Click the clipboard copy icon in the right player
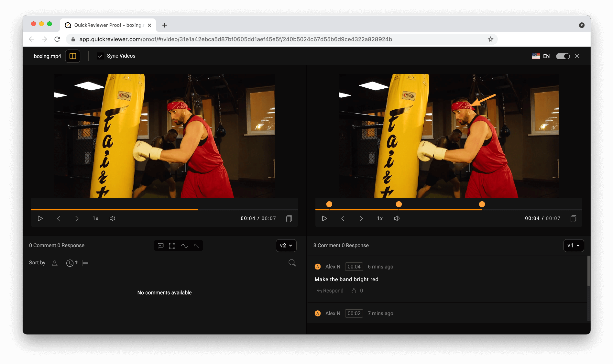 click(573, 218)
